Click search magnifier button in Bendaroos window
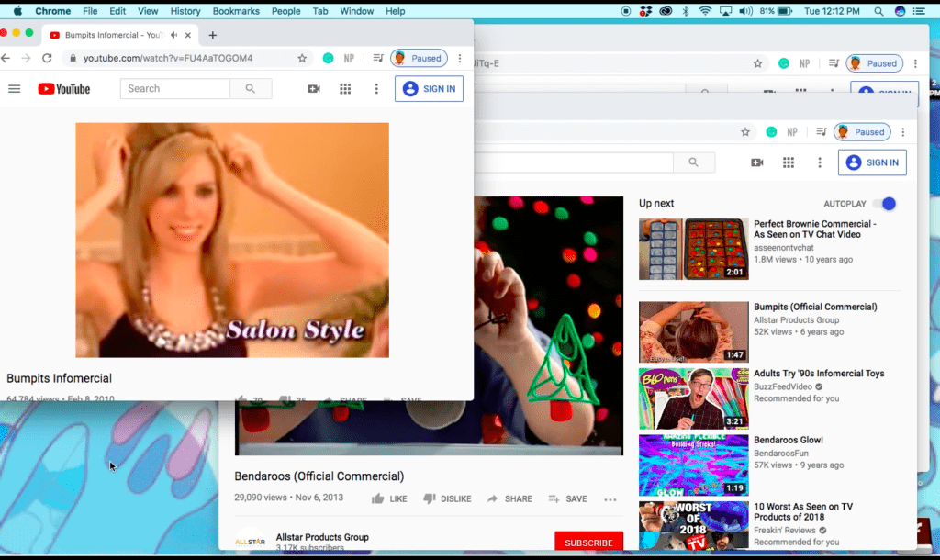The image size is (940, 560). 694,162
